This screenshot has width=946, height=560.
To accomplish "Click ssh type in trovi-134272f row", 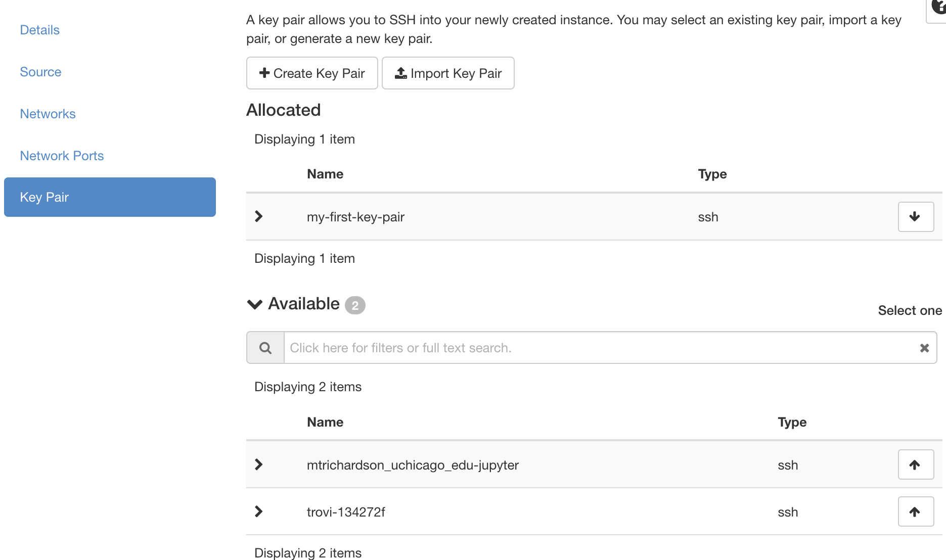I will pyautogui.click(x=788, y=512).
